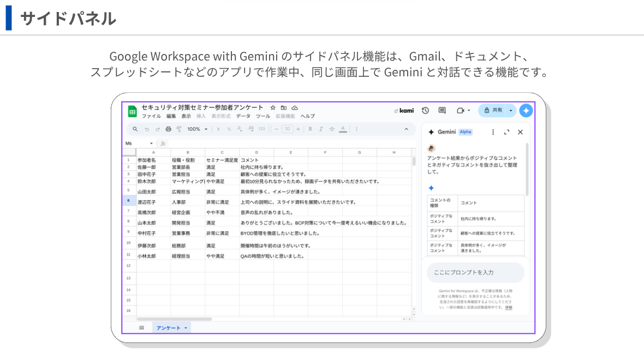Open the share options dropdown arrow

tap(511, 110)
